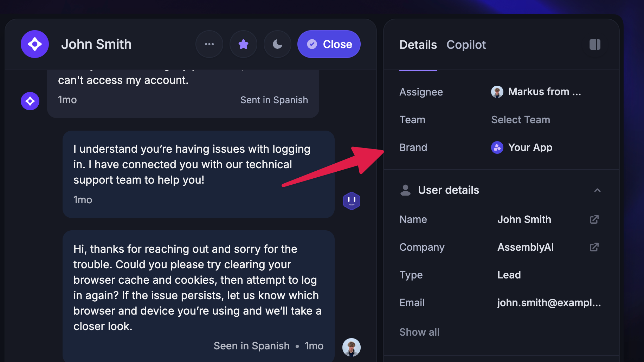Click the Close conversation button
The height and width of the screenshot is (362, 644).
[x=329, y=44]
